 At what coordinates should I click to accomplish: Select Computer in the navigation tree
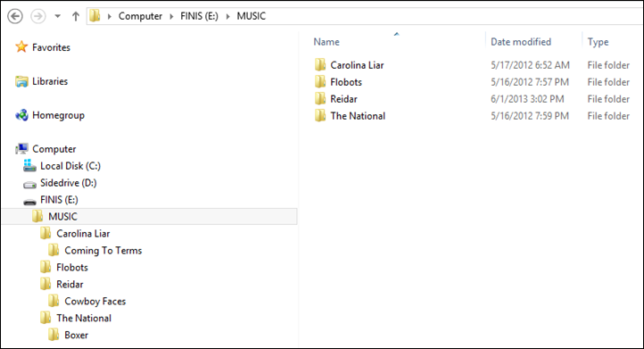click(54, 149)
